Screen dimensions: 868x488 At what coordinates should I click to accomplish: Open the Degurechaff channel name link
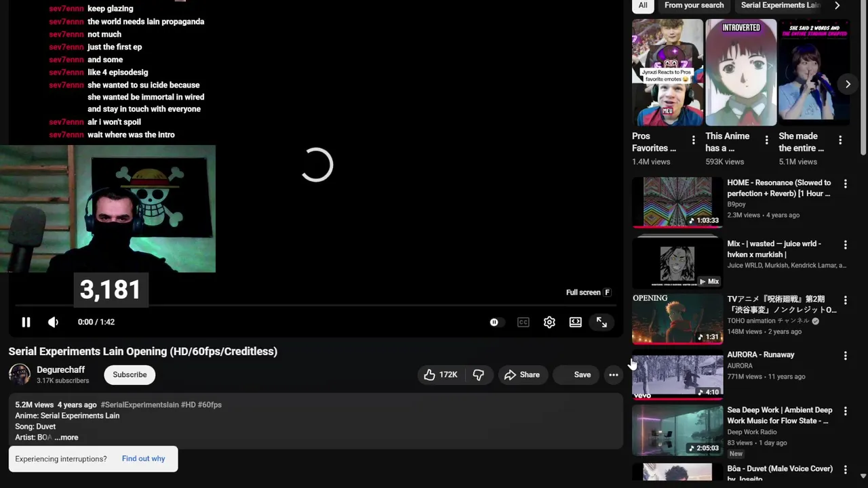(x=60, y=369)
